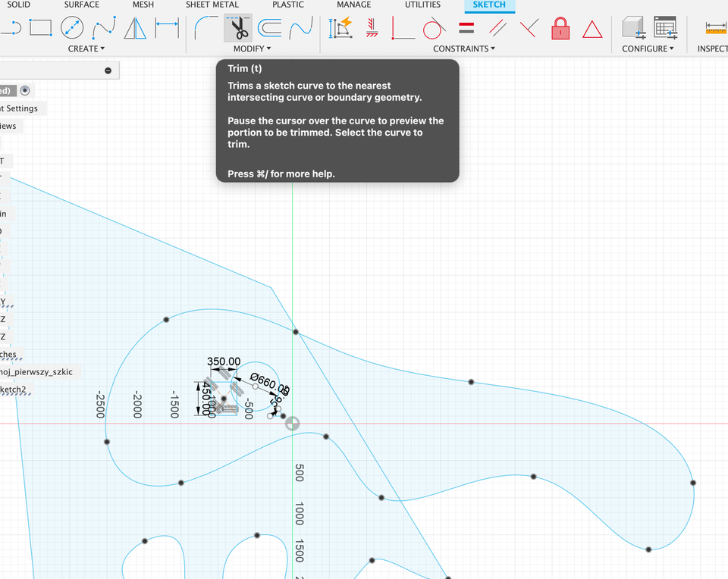The width and height of the screenshot is (728, 579).
Task: Select the Trim scissors tool
Action: (238, 29)
